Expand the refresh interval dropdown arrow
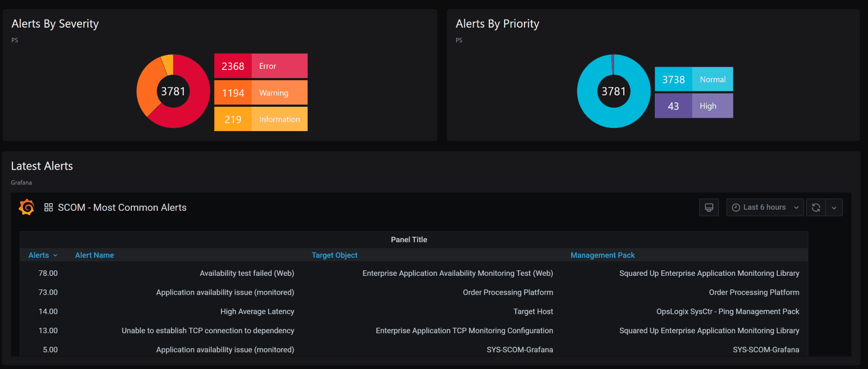 pyautogui.click(x=834, y=208)
